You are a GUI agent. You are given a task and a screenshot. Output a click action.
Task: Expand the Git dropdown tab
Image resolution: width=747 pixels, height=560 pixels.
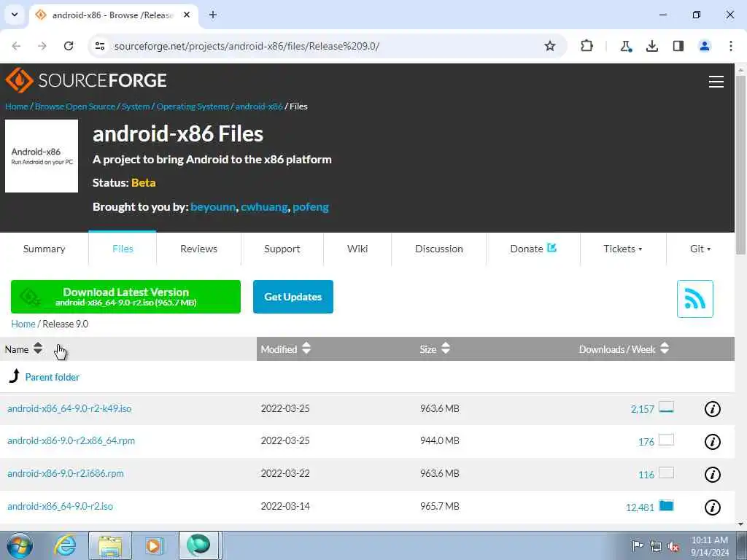(700, 249)
